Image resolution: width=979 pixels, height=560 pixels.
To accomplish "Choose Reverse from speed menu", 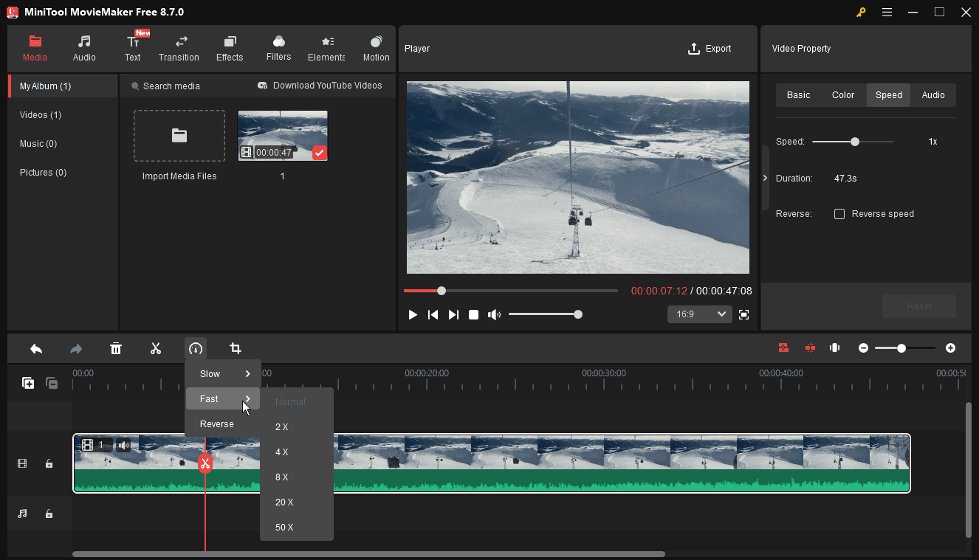I will 223,424.
